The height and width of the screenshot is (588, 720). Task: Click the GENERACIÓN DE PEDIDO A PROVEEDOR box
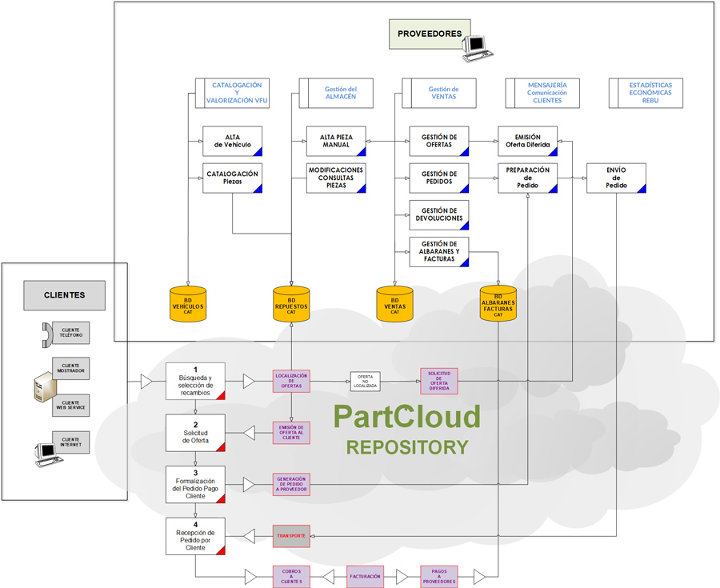point(291,485)
